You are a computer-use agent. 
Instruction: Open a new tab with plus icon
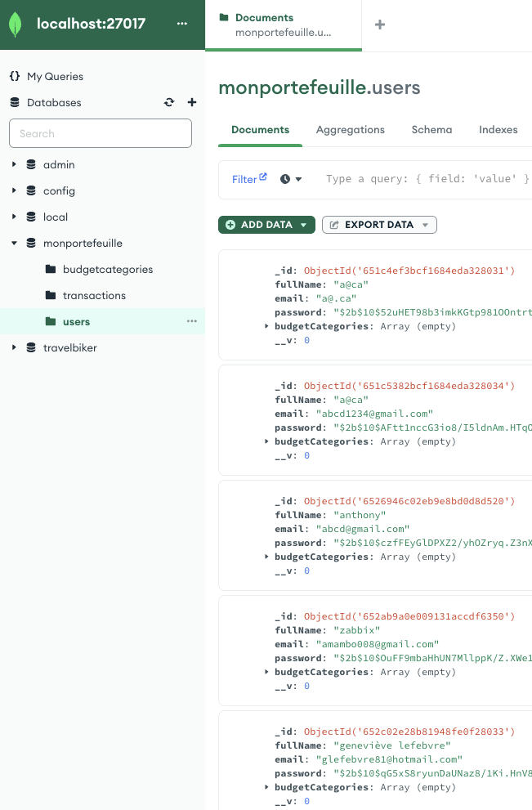[x=379, y=25]
